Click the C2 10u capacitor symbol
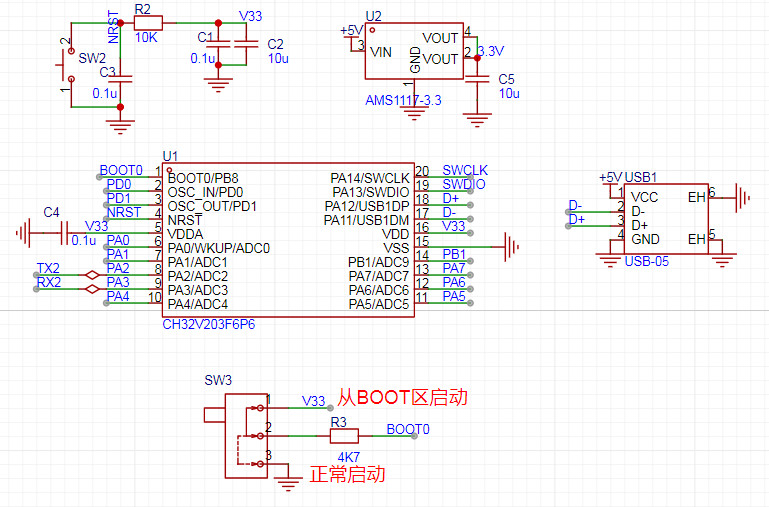The image size is (769, 507). point(247,43)
